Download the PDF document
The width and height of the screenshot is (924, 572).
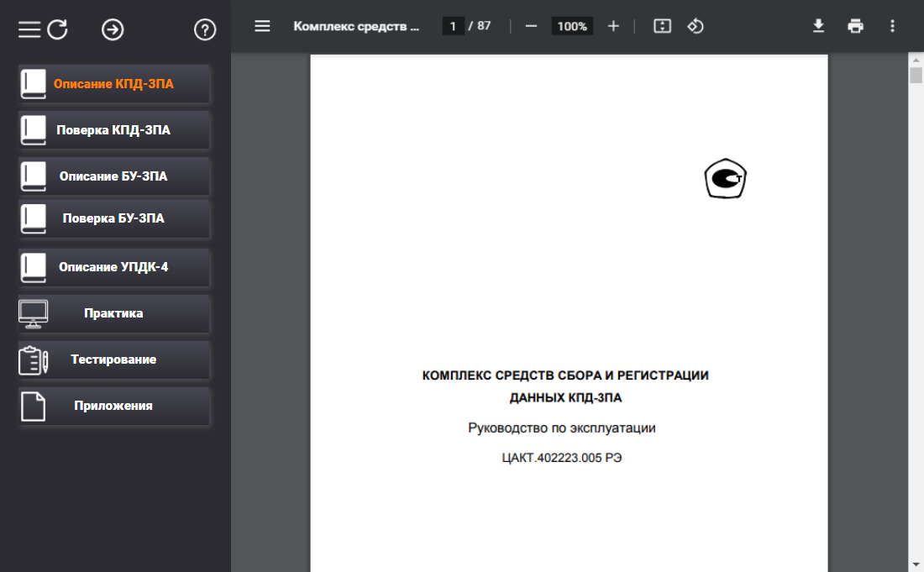pos(818,26)
